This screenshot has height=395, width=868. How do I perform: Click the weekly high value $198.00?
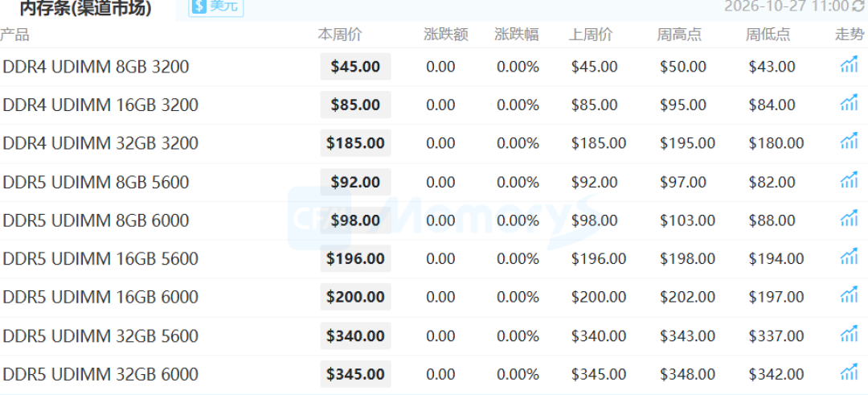tap(687, 259)
